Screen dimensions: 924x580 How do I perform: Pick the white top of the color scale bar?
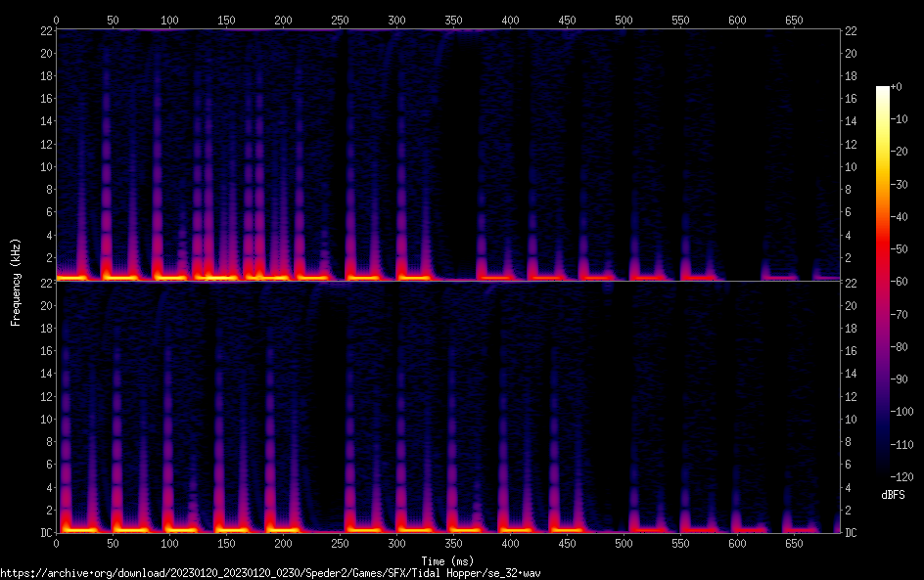[x=882, y=90]
